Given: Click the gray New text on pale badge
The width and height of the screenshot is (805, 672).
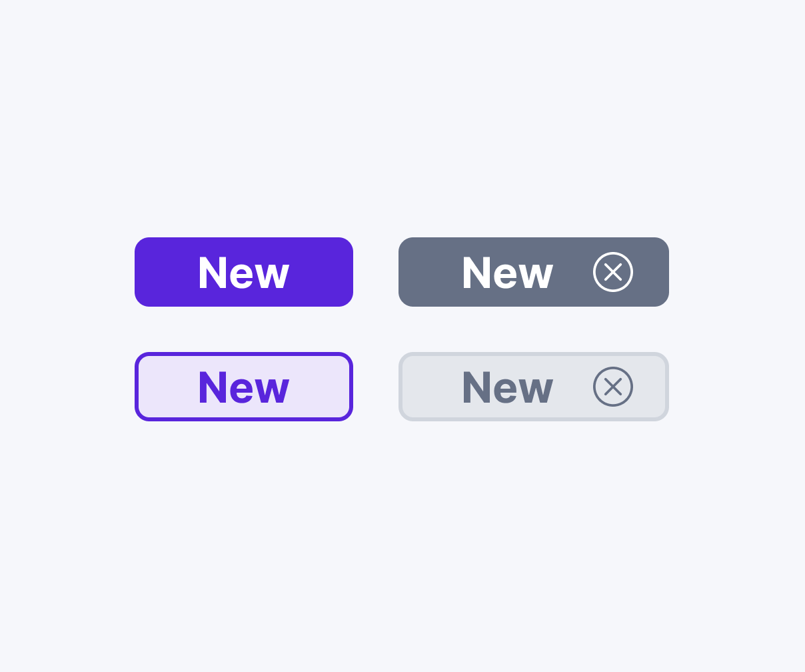Looking at the screenshot, I should [x=507, y=387].
